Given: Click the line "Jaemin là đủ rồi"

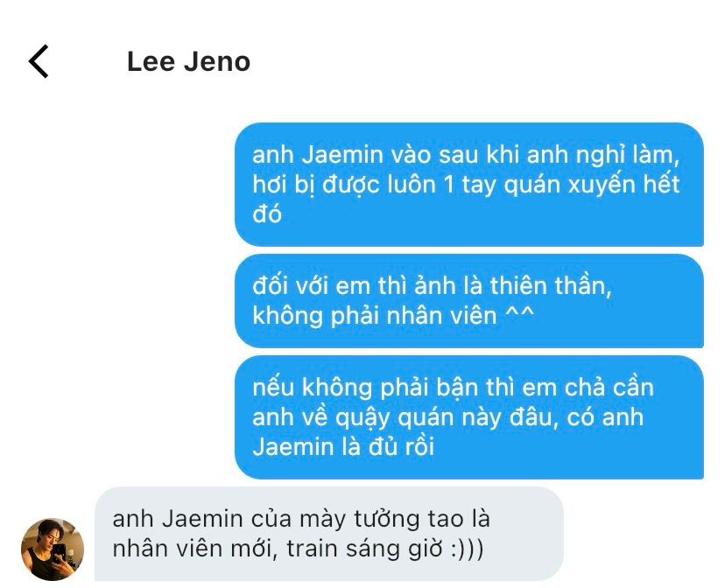Looking at the screenshot, I should click(x=343, y=446).
